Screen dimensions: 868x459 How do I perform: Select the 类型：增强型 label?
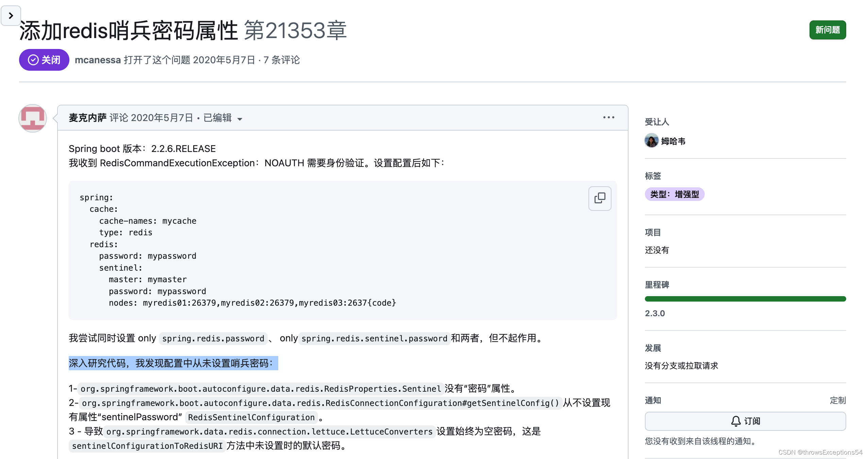[x=674, y=194]
